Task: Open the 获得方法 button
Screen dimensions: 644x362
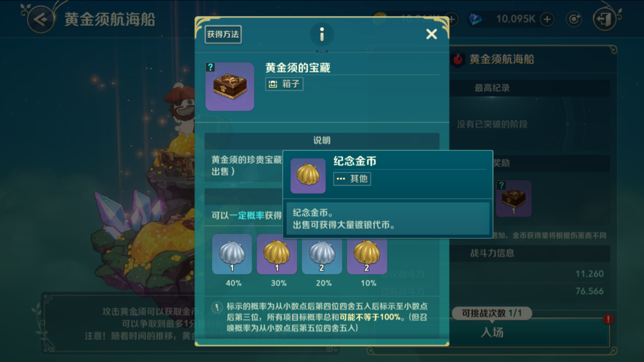Action: (x=223, y=34)
